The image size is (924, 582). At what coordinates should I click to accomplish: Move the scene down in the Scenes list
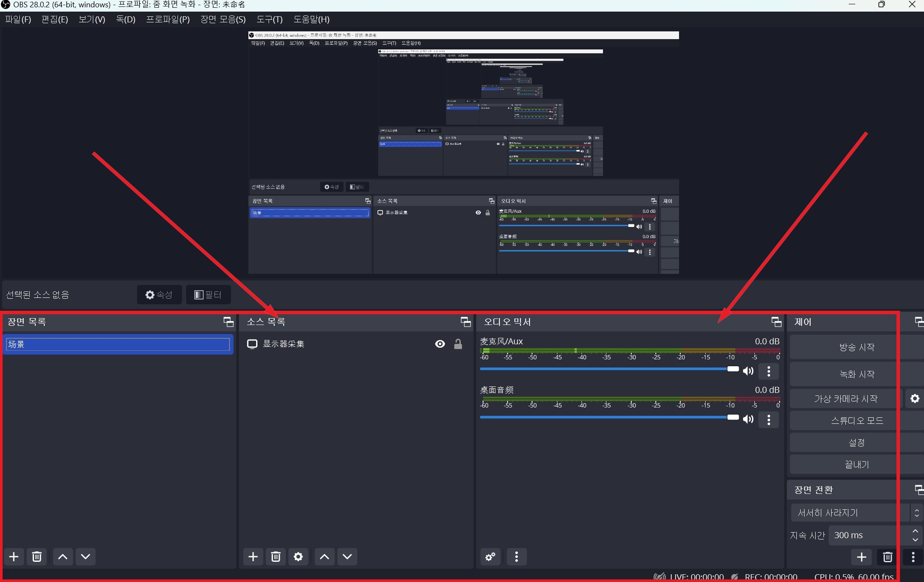click(86, 557)
